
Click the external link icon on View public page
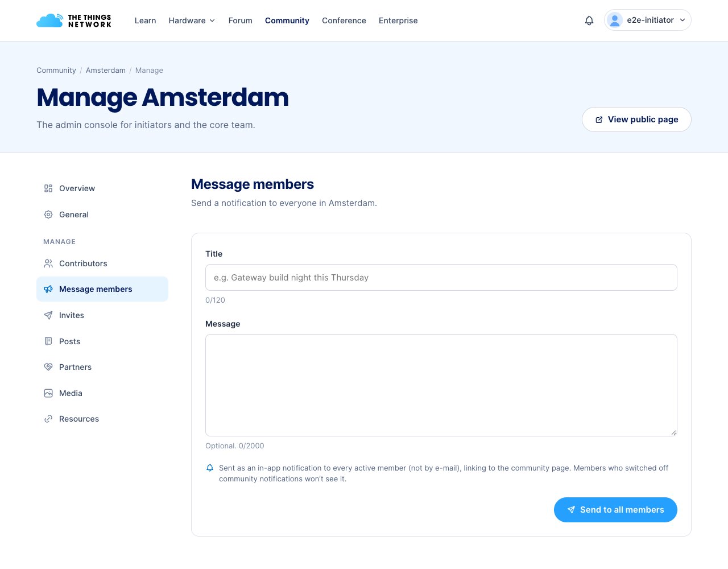click(599, 119)
